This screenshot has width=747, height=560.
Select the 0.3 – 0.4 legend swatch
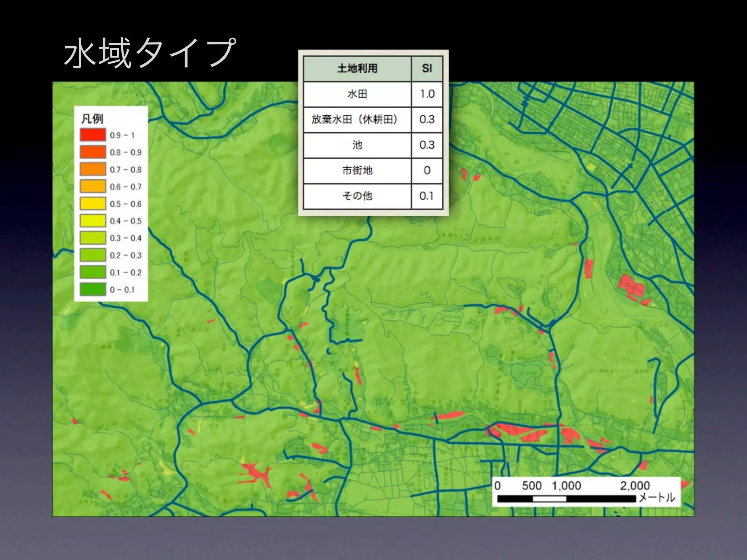[x=93, y=238]
